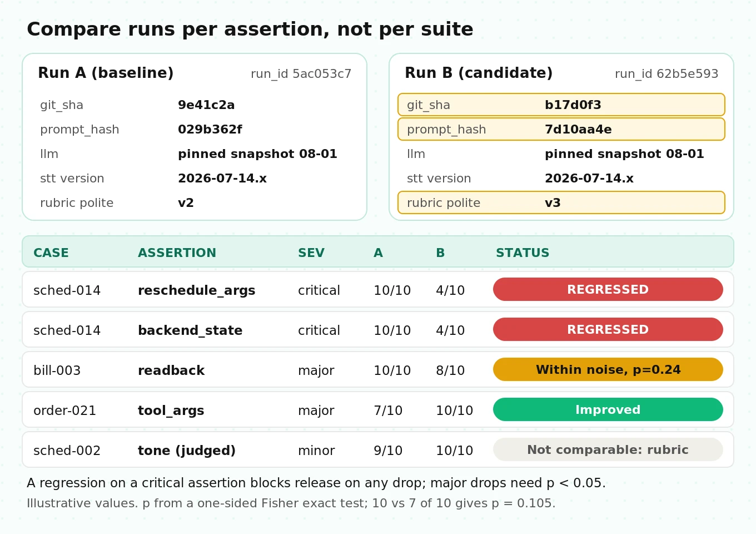Select the Run A run_id 5ac053c7 text
Image resolution: width=756 pixels, height=534 pixels.
pos(301,74)
